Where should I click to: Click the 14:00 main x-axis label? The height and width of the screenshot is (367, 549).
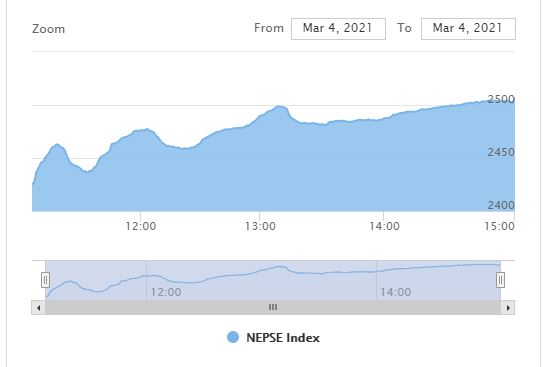[x=384, y=226]
